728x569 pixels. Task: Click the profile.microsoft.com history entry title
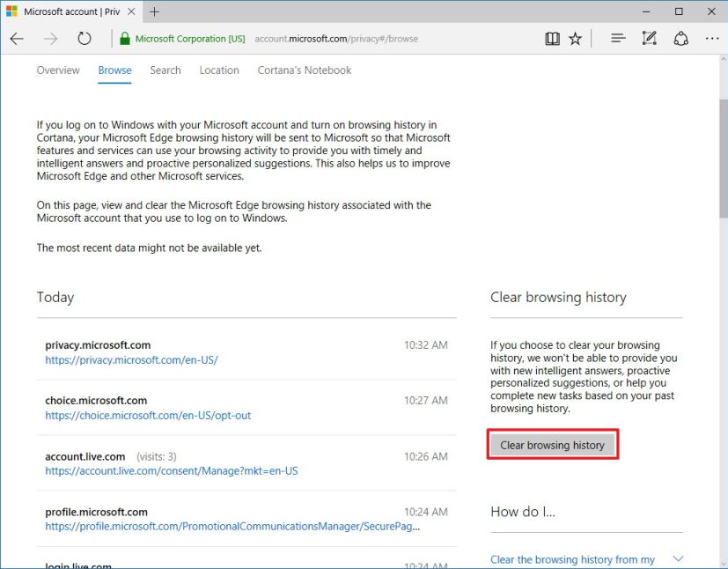coord(96,512)
